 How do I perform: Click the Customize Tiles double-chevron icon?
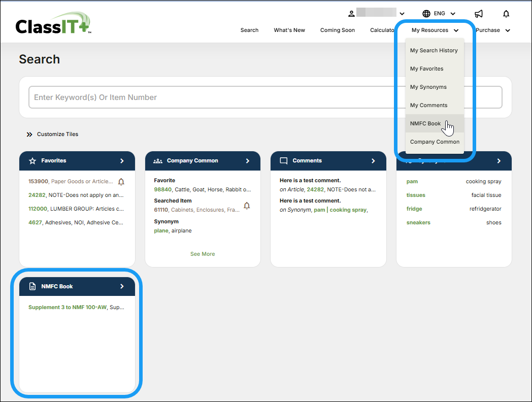(29, 135)
